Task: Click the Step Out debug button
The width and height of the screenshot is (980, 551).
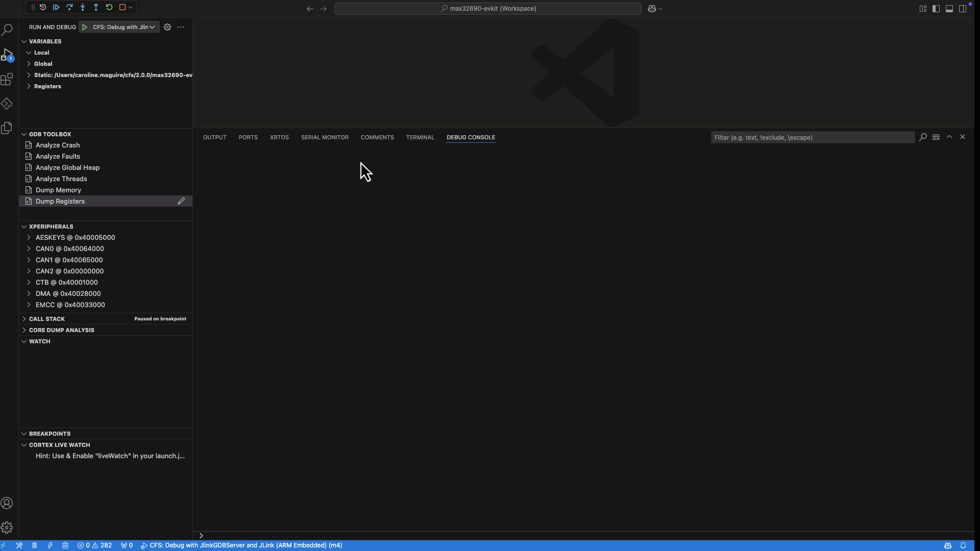Action: [96, 8]
